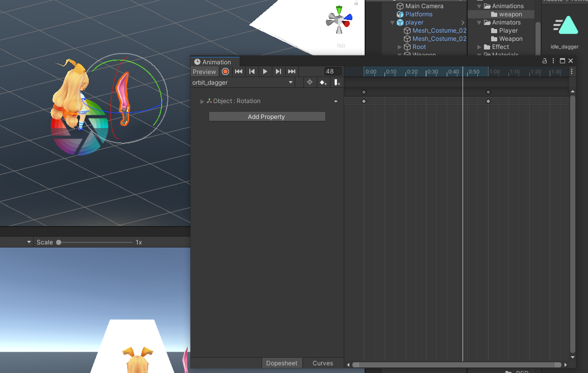The height and width of the screenshot is (373, 588).
Task: Toggle the Animation window lock icon
Action: pos(545,61)
